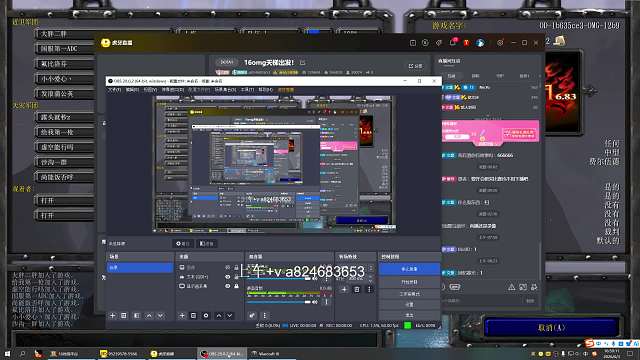640x360 pixels.
Task: Open 设置 button in OBS controls
Action: [x=409, y=304]
